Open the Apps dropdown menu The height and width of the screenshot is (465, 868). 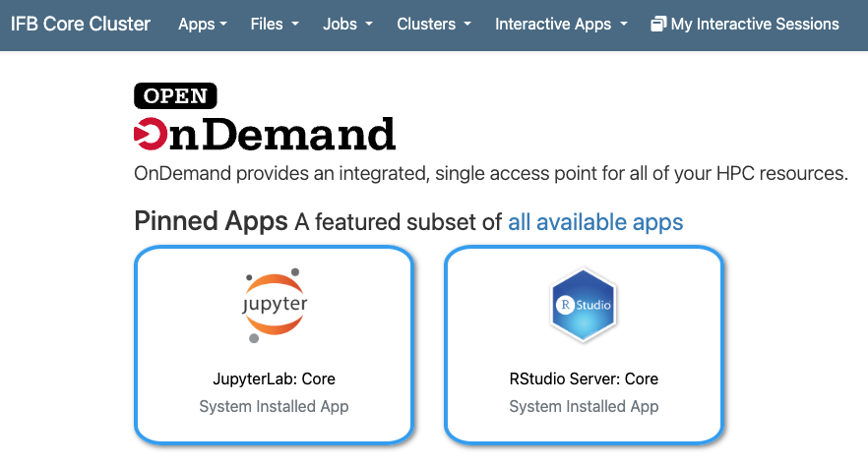202,25
